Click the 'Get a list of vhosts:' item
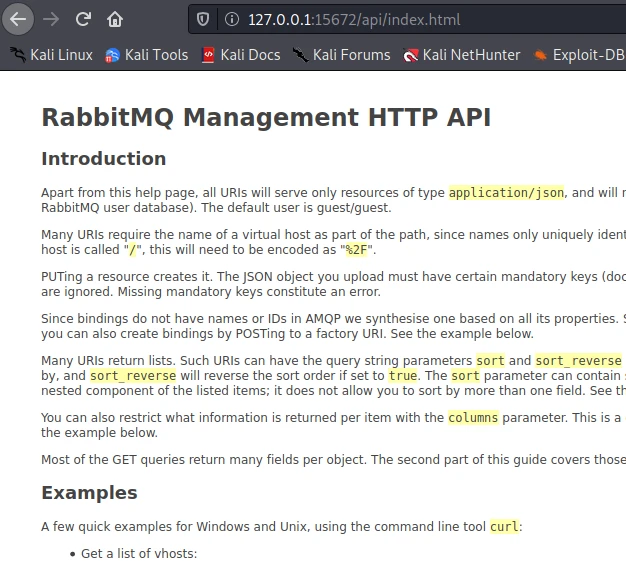The height and width of the screenshot is (567, 626). click(139, 554)
